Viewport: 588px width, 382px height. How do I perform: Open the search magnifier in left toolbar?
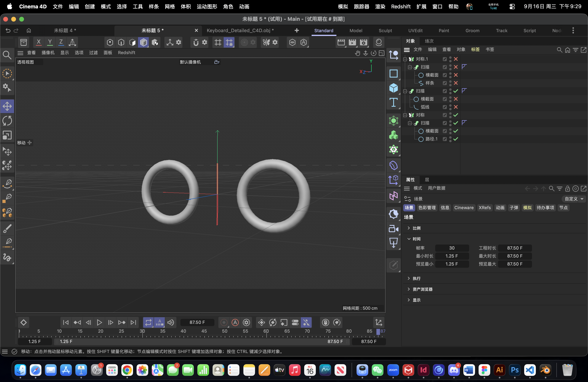[7, 55]
